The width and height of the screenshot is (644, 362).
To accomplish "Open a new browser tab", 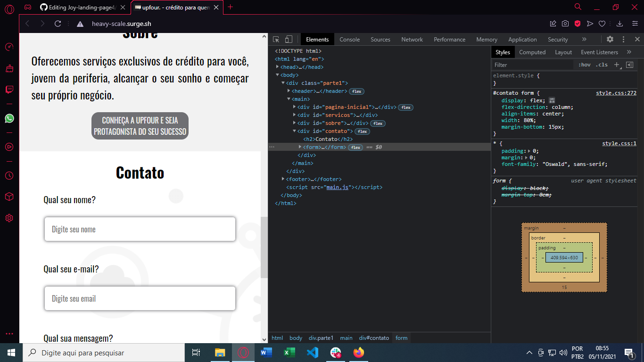I will coord(231,7).
